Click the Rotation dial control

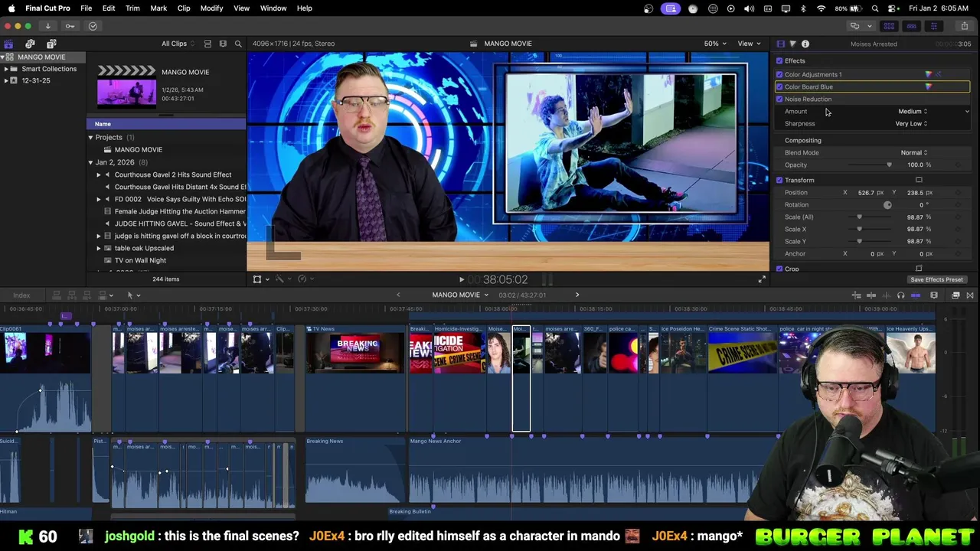[x=887, y=204]
